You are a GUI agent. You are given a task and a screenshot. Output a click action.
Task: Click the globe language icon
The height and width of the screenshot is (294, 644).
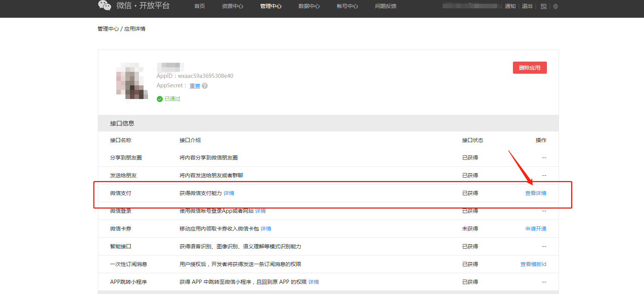tap(555, 6)
